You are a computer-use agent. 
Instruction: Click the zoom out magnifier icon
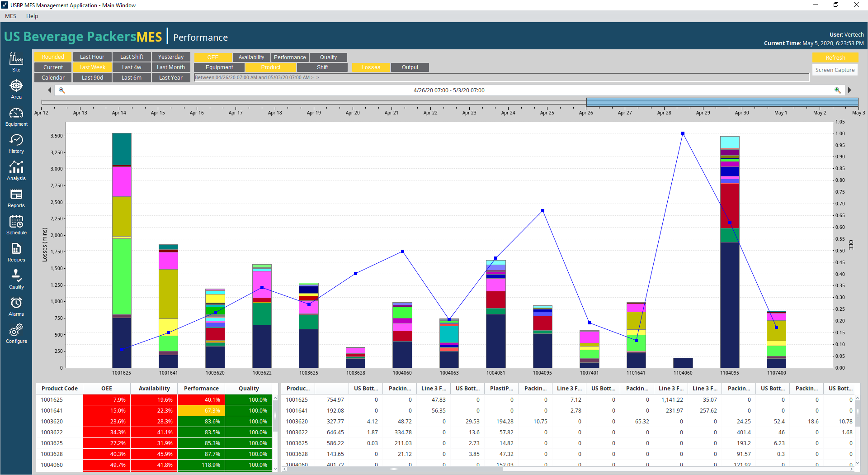tap(62, 90)
